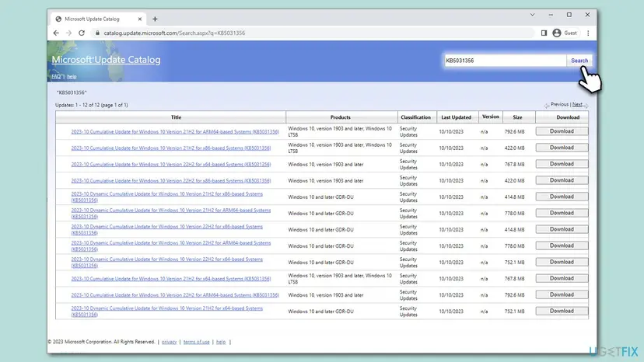
Task: Download Cumulative Update 22H2 for ARM64
Action: point(562,294)
